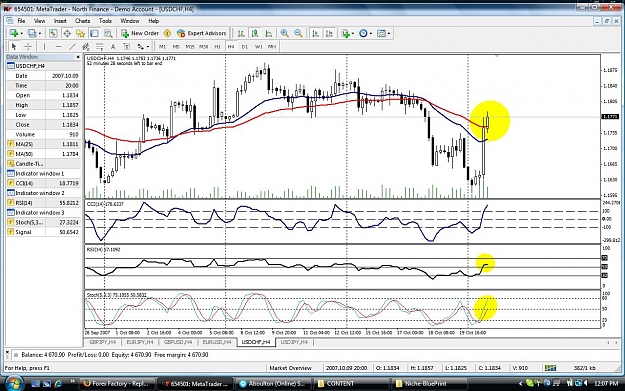
Task: Select the Crosshair tool
Action: pyautogui.click(x=28, y=47)
